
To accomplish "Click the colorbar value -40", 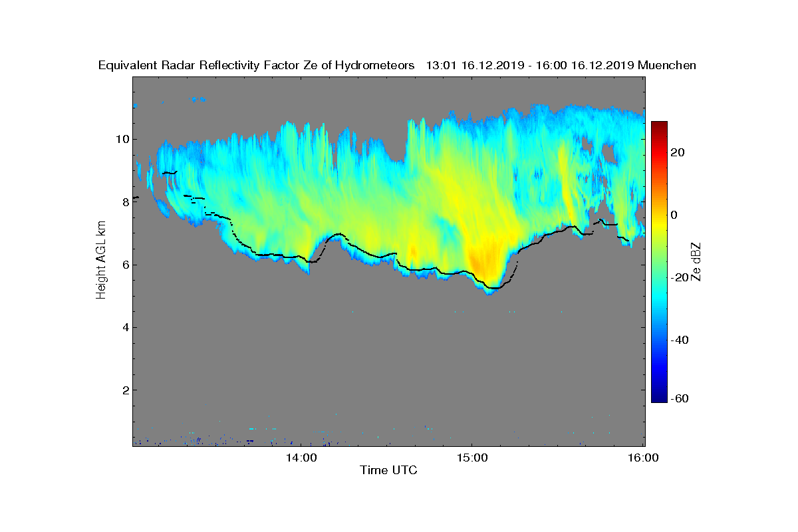I will pos(680,340).
